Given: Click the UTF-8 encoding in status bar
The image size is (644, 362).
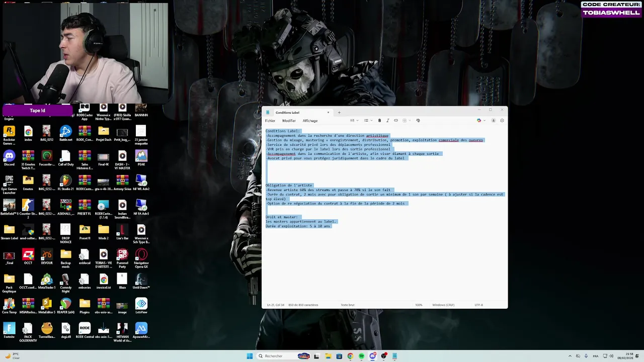Looking at the screenshot, I should click(478, 305).
